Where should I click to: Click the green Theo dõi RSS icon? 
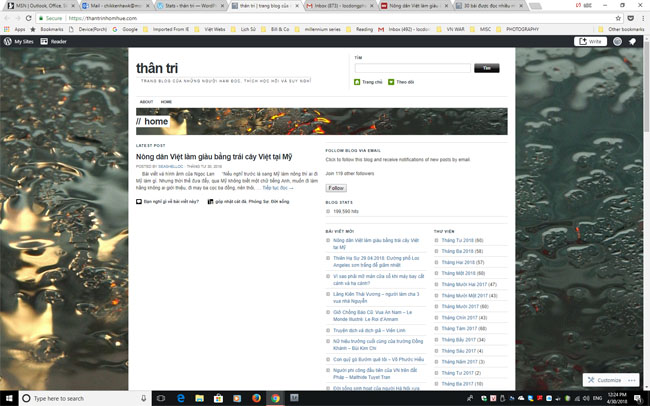[391, 82]
